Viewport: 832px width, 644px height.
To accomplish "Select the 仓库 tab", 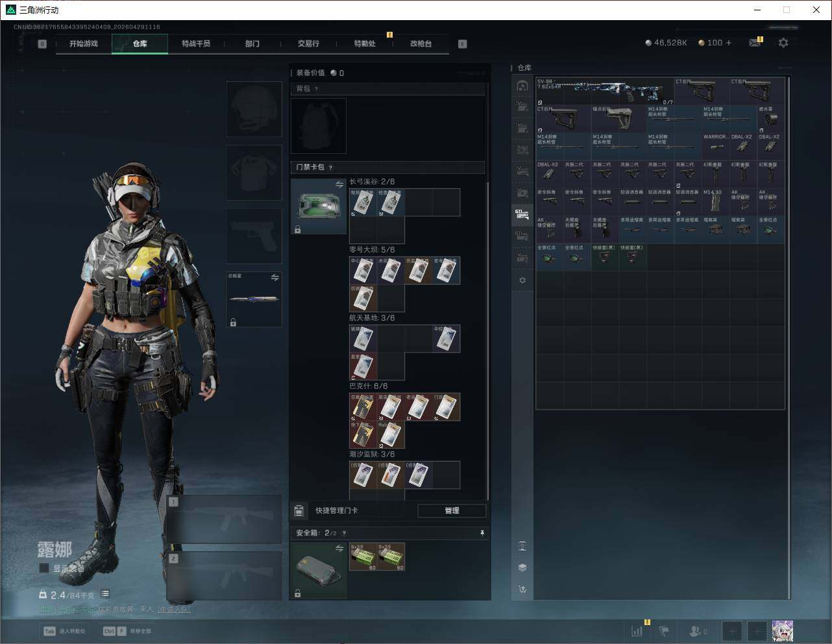I will point(140,43).
